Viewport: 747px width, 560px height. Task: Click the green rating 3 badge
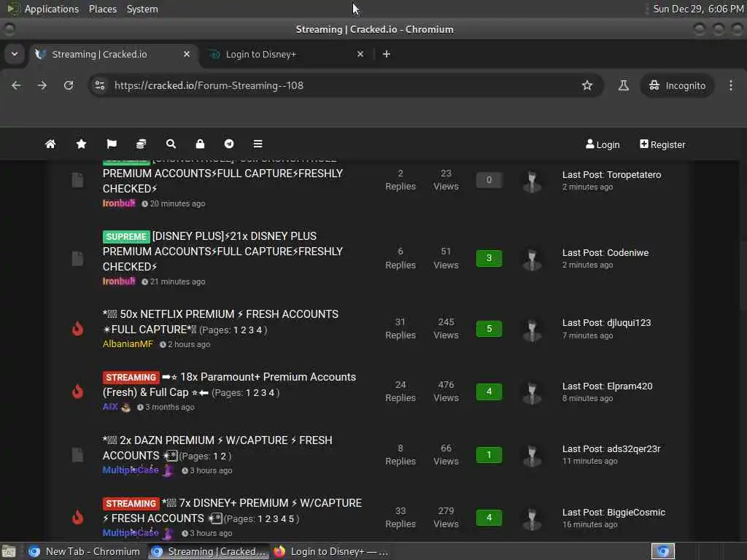tap(489, 258)
